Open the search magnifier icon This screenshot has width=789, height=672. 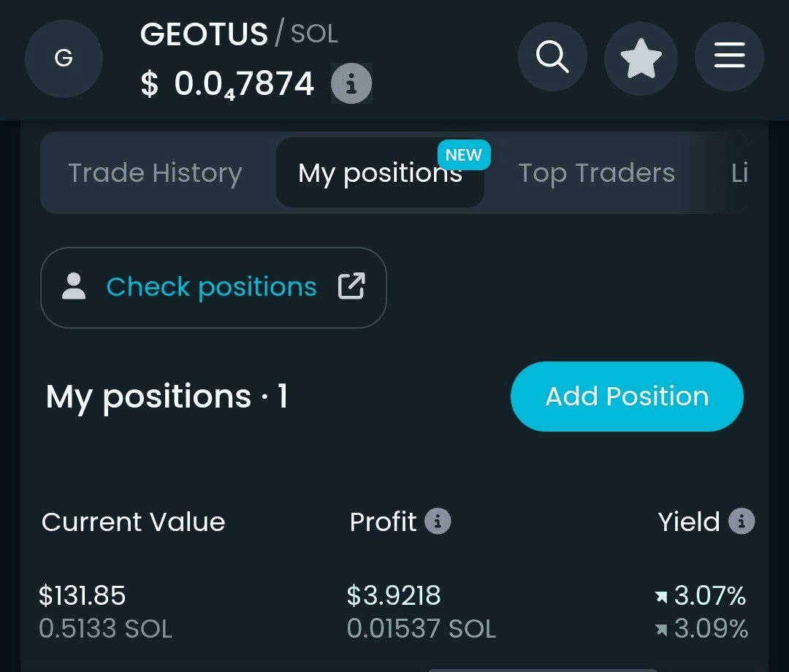pyautogui.click(x=552, y=57)
